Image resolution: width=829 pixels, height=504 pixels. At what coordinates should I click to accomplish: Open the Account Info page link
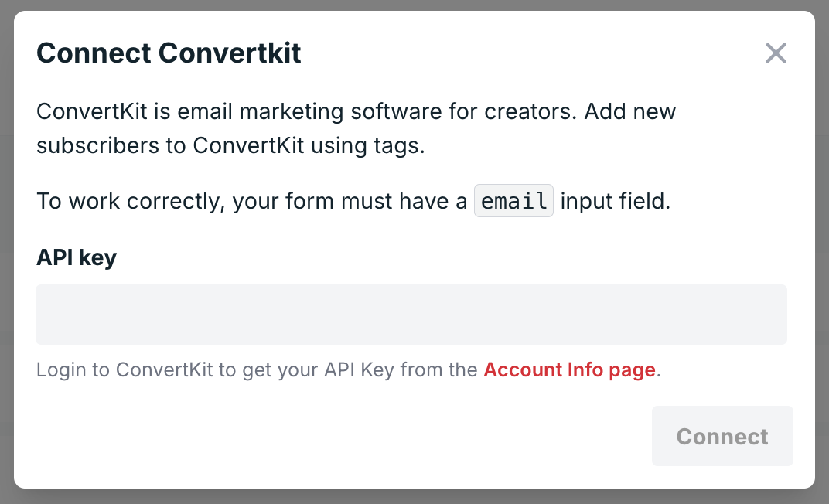[x=569, y=370]
